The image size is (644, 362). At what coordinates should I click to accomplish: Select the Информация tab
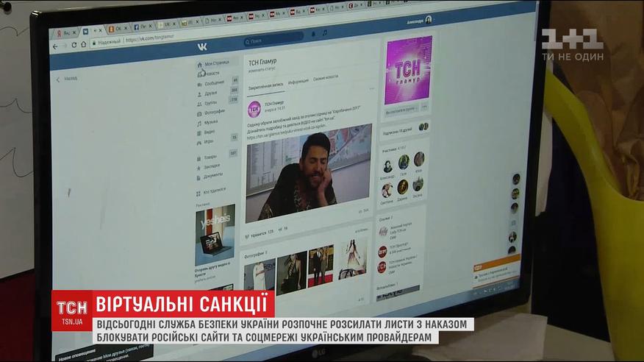298,82
